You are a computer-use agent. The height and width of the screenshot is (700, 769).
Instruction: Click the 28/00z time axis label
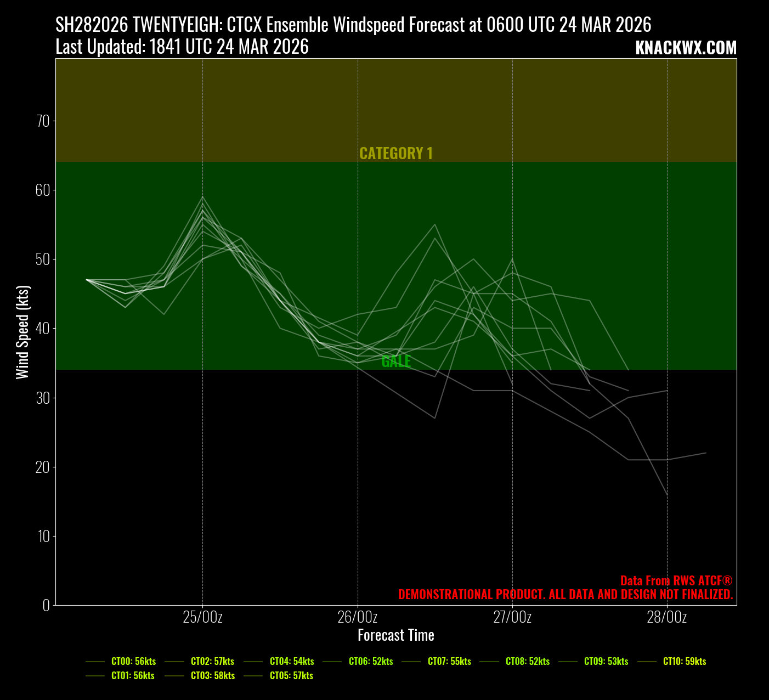(667, 617)
